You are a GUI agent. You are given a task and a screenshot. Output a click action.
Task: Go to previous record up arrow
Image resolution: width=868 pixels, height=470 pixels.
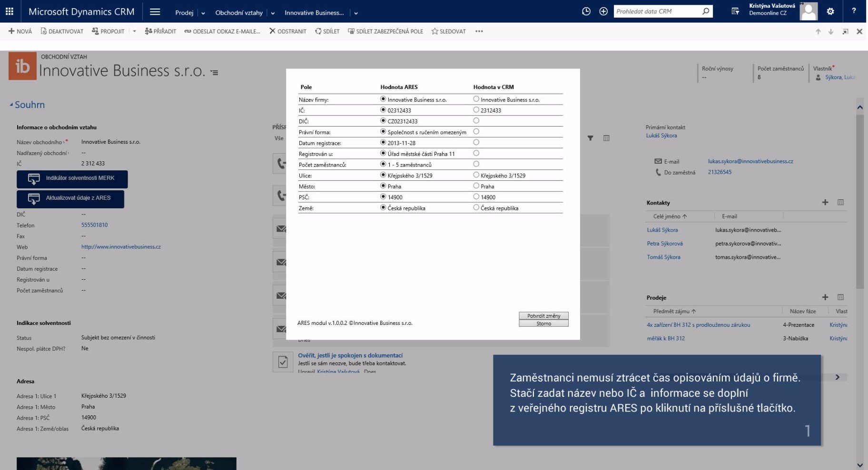[x=818, y=32]
